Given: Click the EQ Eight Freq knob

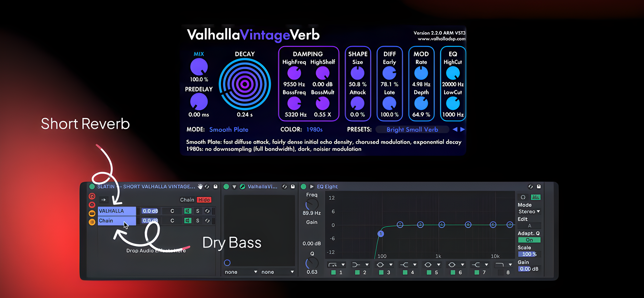Looking at the screenshot, I should (x=312, y=204).
